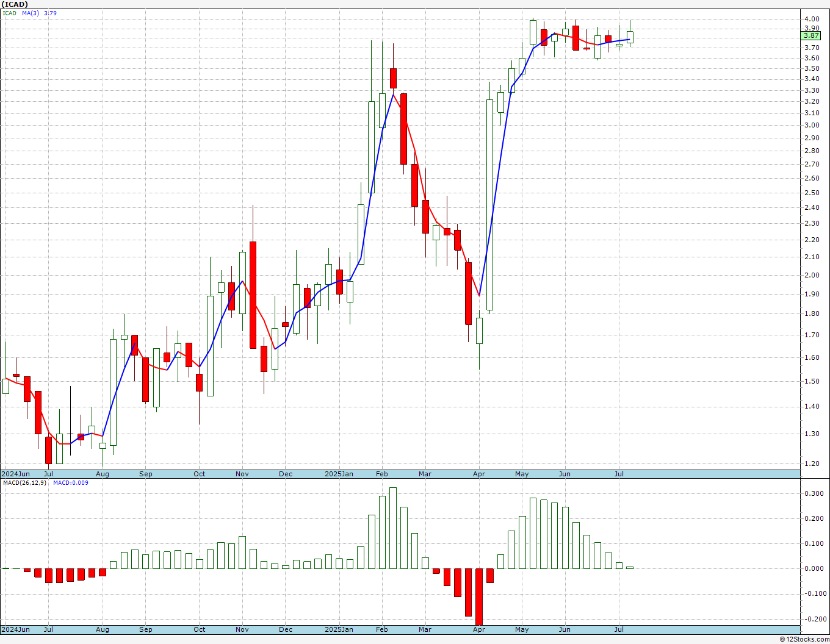830x644 pixels.
Task: Click Sep on the price chart axis
Action: click(x=145, y=474)
